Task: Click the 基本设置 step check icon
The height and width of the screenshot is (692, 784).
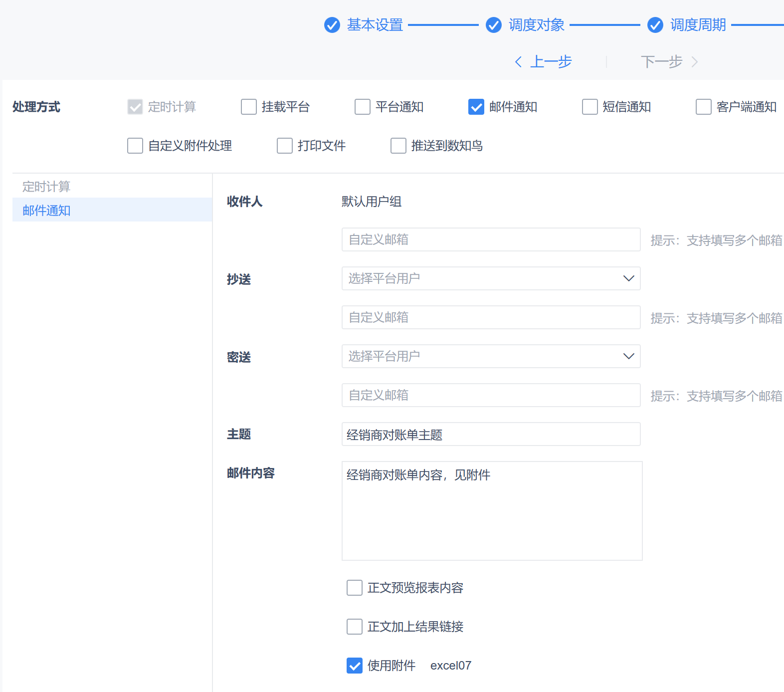Action: pos(332,25)
